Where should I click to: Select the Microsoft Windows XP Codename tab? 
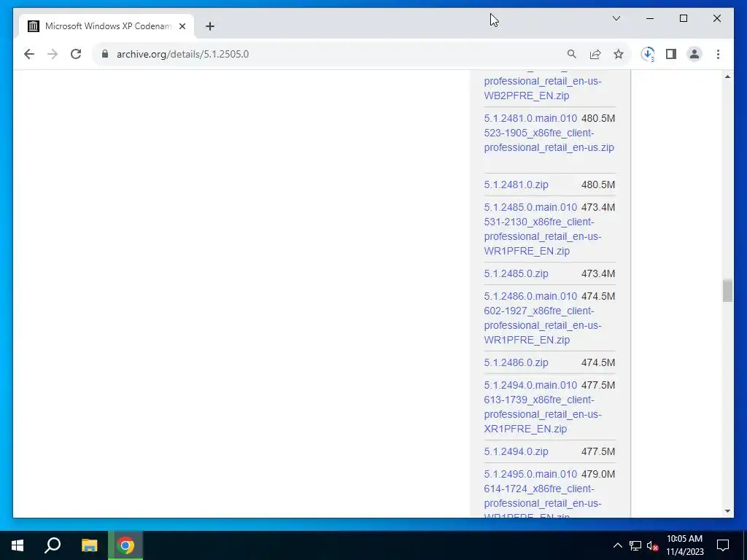[x=107, y=26]
